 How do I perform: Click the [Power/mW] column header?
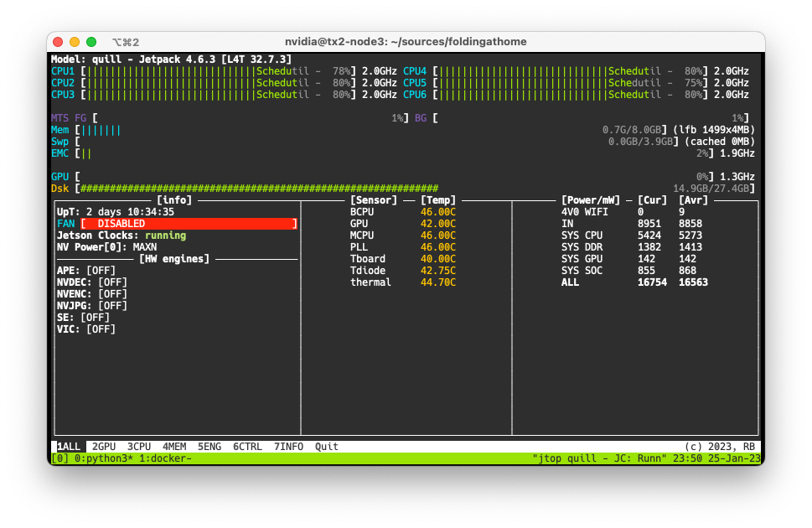pos(591,200)
